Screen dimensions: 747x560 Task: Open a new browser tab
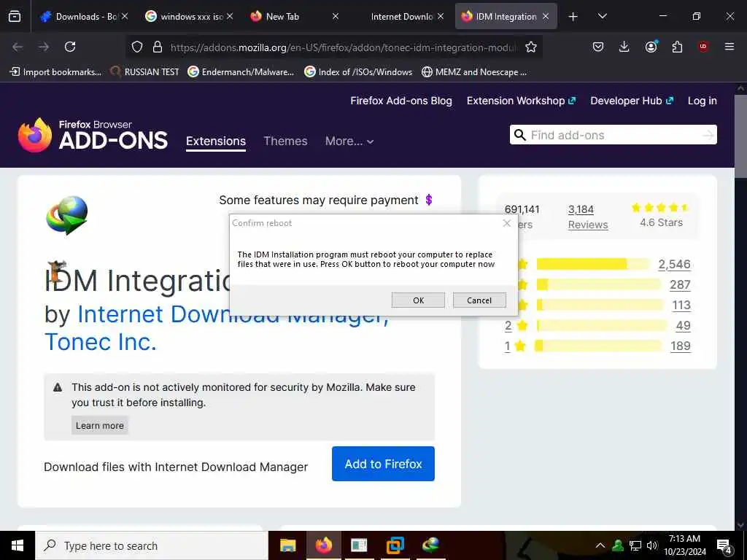(x=573, y=17)
